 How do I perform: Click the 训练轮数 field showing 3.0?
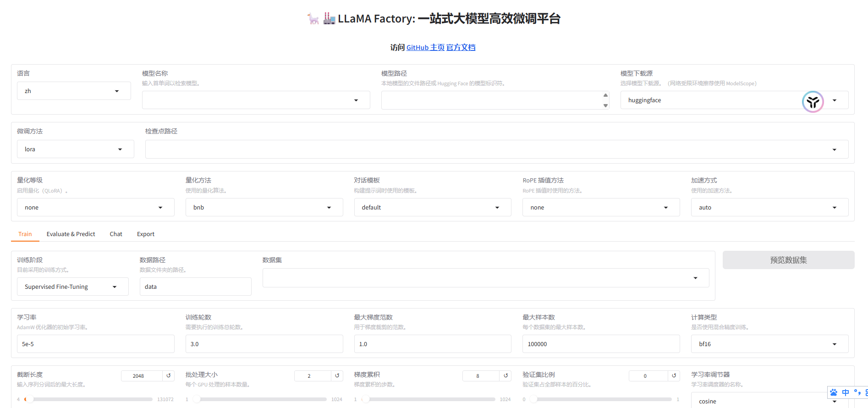pos(264,344)
